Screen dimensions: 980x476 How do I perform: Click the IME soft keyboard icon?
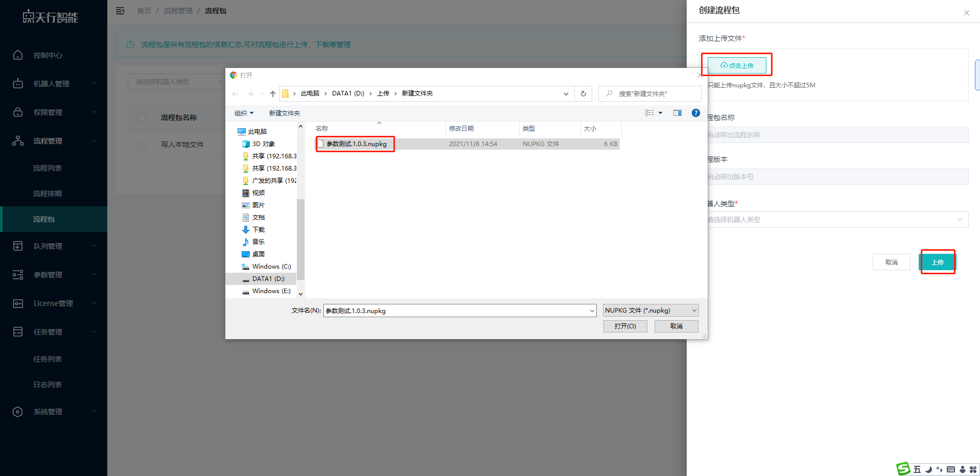[x=951, y=469]
